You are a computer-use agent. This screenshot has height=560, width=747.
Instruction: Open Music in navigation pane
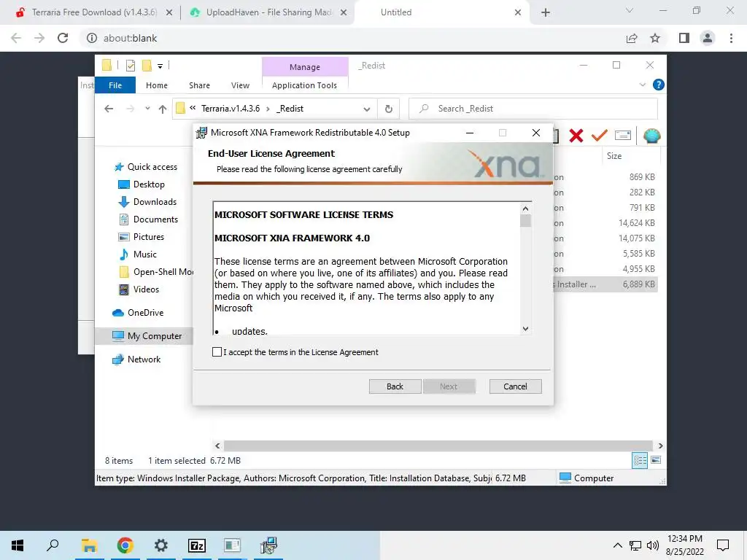(145, 254)
